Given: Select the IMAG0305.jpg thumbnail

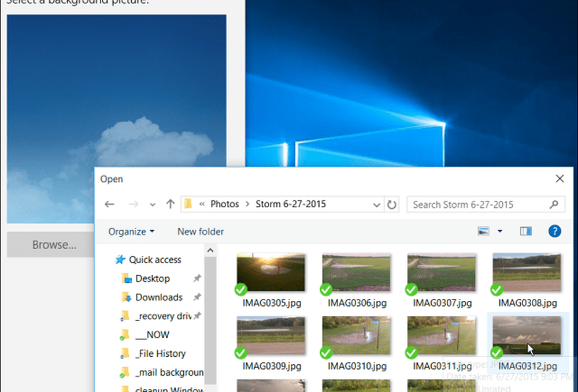Looking at the screenshot, I should [x=271, y=272].
